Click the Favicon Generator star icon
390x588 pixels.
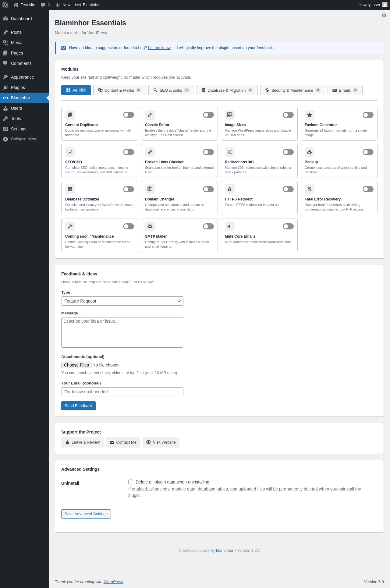(310, 115)
